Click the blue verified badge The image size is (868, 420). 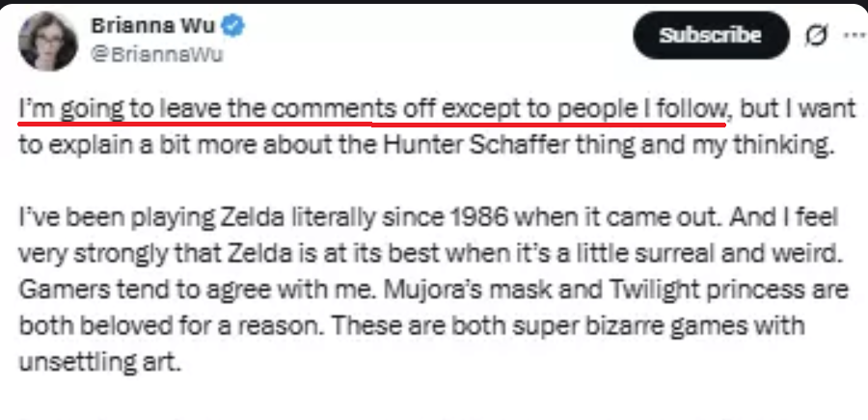[233, 27]
